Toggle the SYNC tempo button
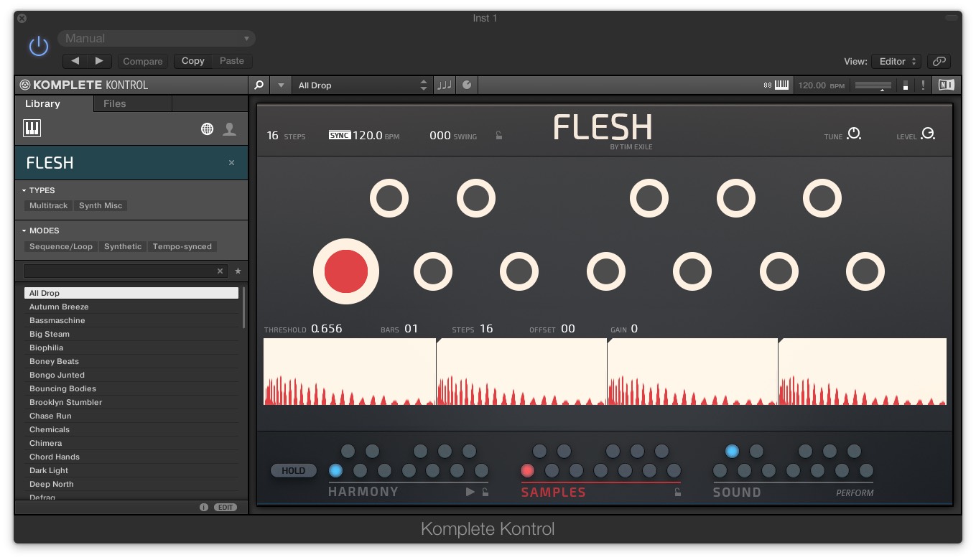The height and width of the screenshot is (560, 976). pos(340,135)
